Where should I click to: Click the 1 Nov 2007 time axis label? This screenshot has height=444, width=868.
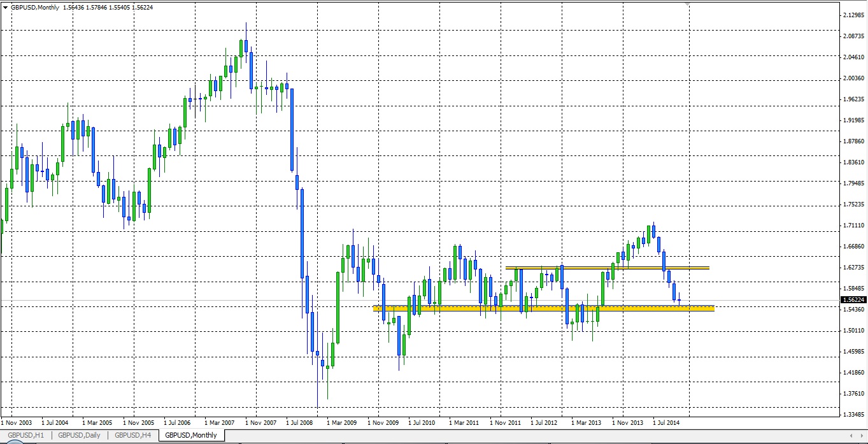coord(261,422)
